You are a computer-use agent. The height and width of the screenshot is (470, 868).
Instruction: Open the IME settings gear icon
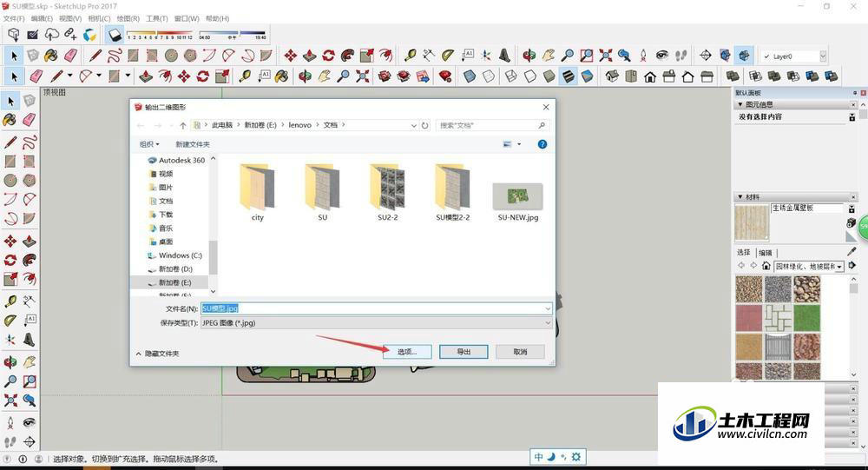[x=576, y=457]
